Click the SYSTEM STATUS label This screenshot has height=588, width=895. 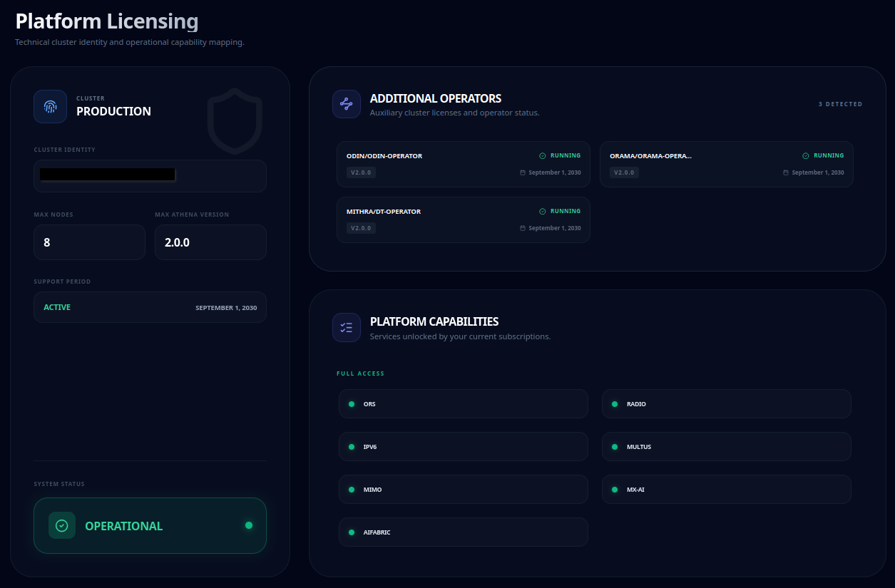(59, 484)
